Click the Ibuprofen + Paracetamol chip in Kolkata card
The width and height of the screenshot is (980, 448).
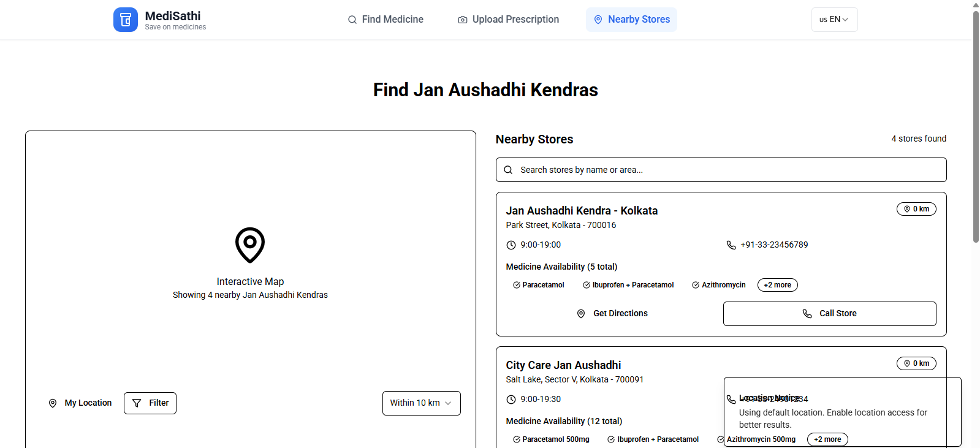628,285
